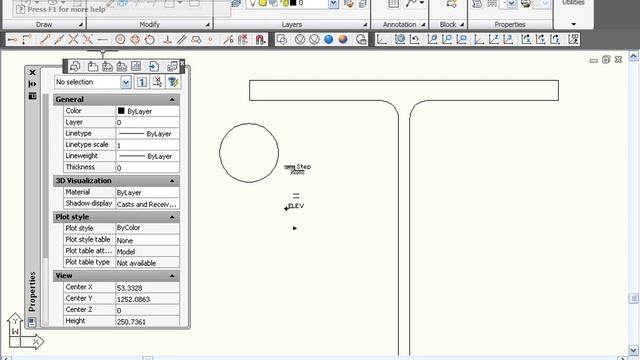The image size is (640, 360).
Task: Activate Snap to Intersection tool
Action: (x=73, y=40)
